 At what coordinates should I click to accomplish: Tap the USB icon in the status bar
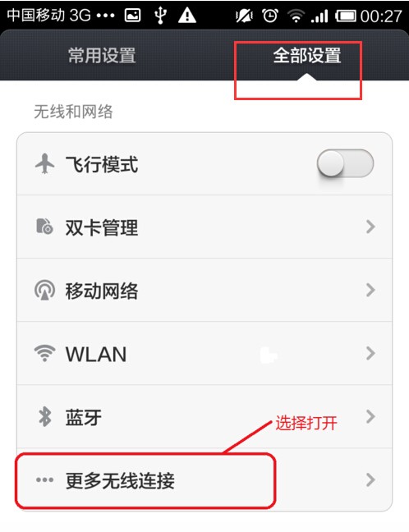[x=160, y=16]
